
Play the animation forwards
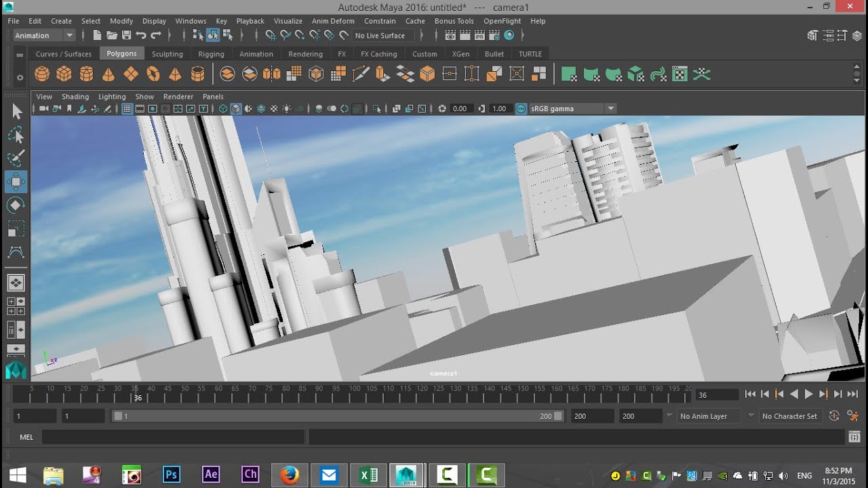tap(808, 394)
